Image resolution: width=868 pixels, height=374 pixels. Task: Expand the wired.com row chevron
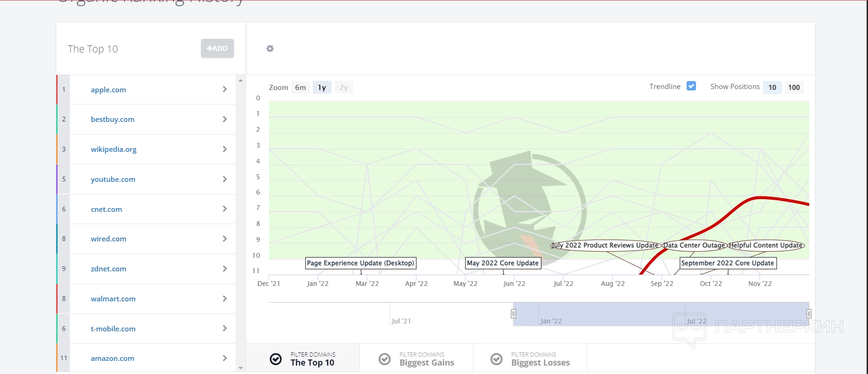[225, 239]
